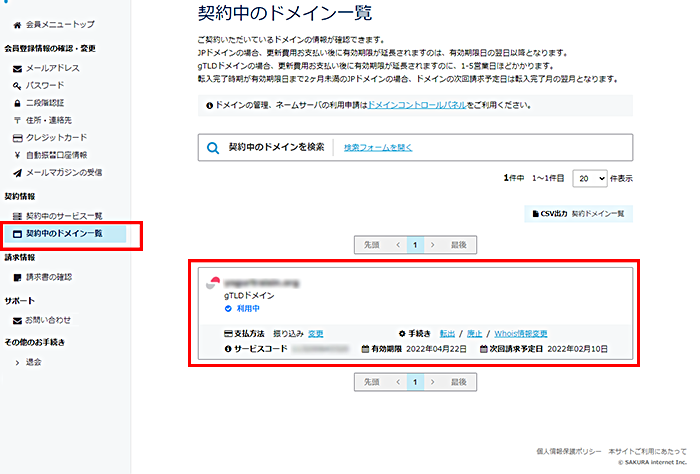Click the 利用中 status text
This screenshot has height=474, width=700.
pos(248,308)
